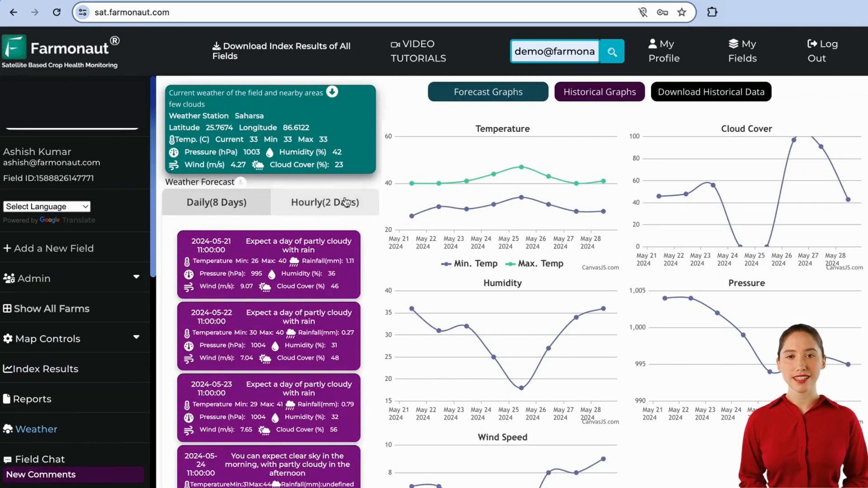Screen dimensions: 868x488
Task: Open Historical Graphs view
Action: [x=600, y=92]
